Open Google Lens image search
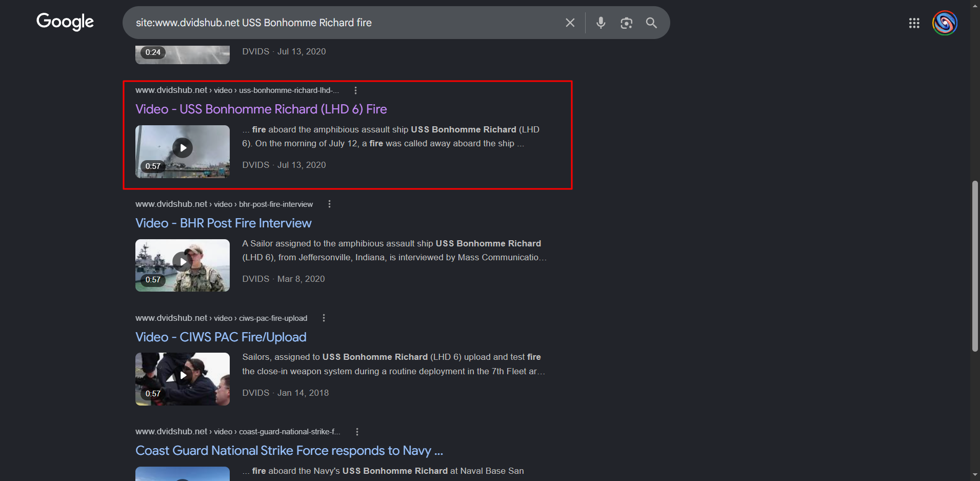The width and height of the screenshot is (980, 481). [626, 23]
